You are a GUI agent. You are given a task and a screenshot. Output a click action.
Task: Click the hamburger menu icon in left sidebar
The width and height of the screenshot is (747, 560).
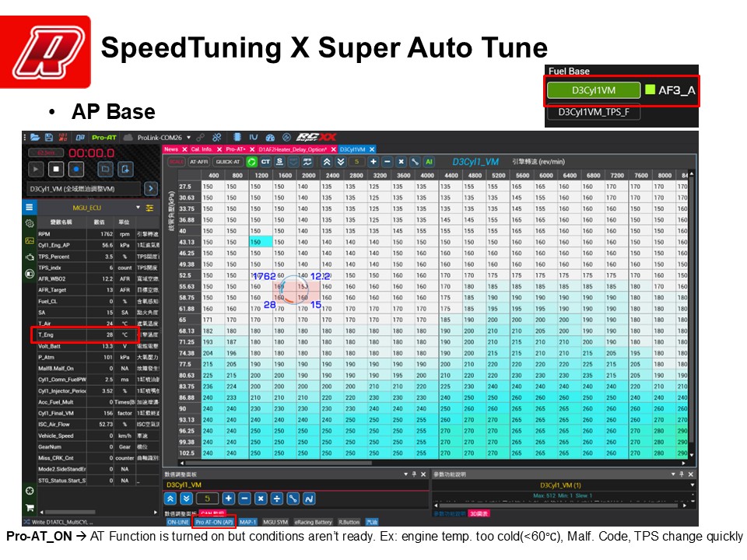click(30, 208)
